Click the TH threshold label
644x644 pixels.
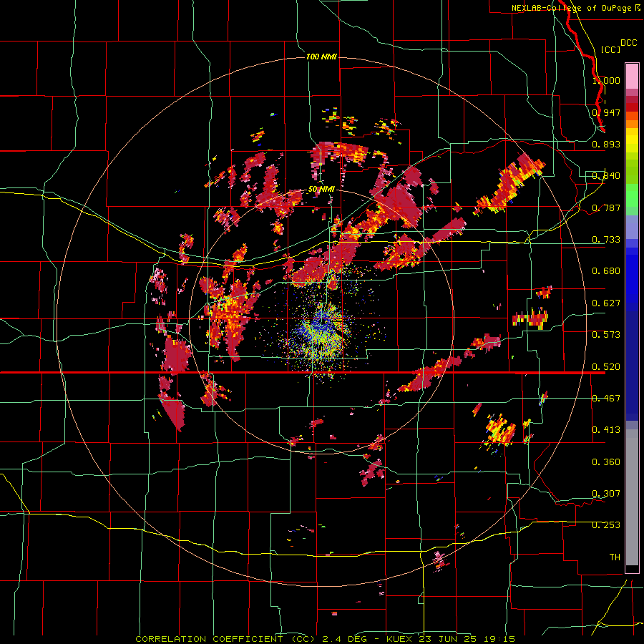click(x=615, y=557)
